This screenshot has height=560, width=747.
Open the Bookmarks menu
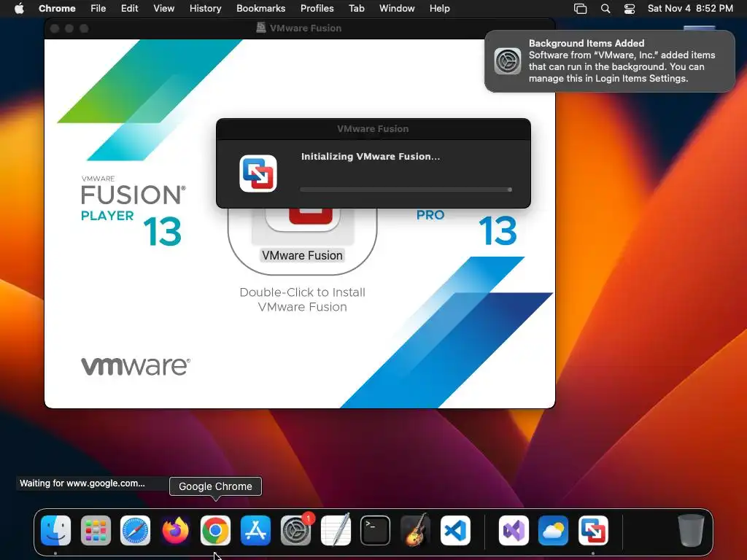click(x=261, y=9)
